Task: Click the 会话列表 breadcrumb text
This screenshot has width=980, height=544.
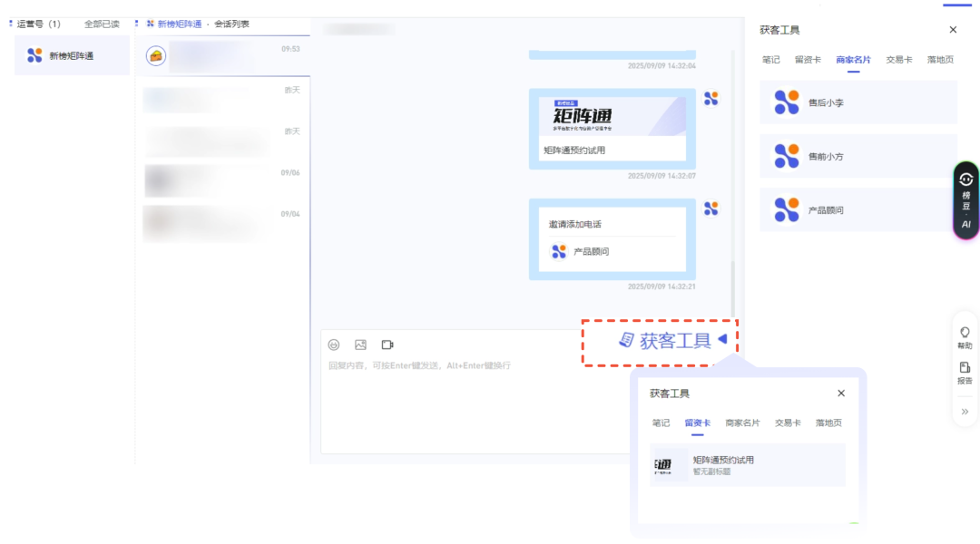Action: point(232,24)
